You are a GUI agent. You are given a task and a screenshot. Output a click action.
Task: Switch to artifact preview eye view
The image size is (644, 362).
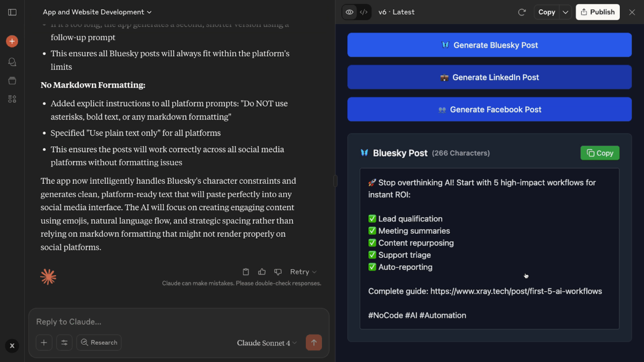point(349,12)
